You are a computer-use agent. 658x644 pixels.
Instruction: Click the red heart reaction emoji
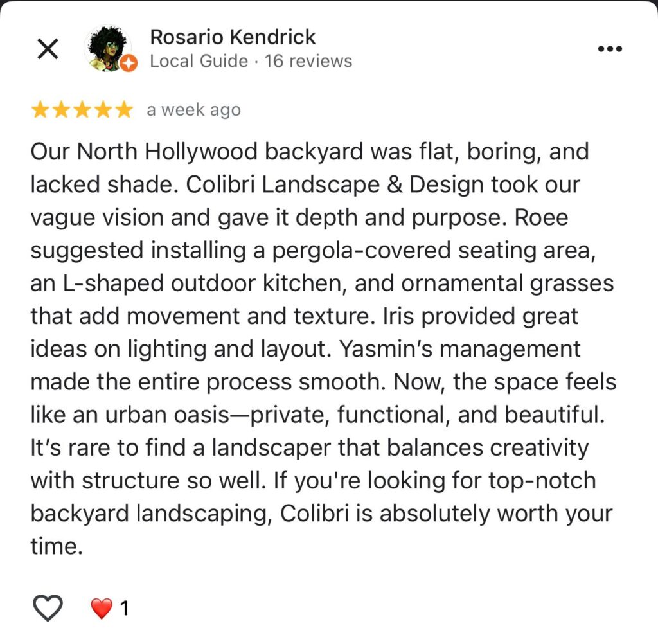point(101,607)
